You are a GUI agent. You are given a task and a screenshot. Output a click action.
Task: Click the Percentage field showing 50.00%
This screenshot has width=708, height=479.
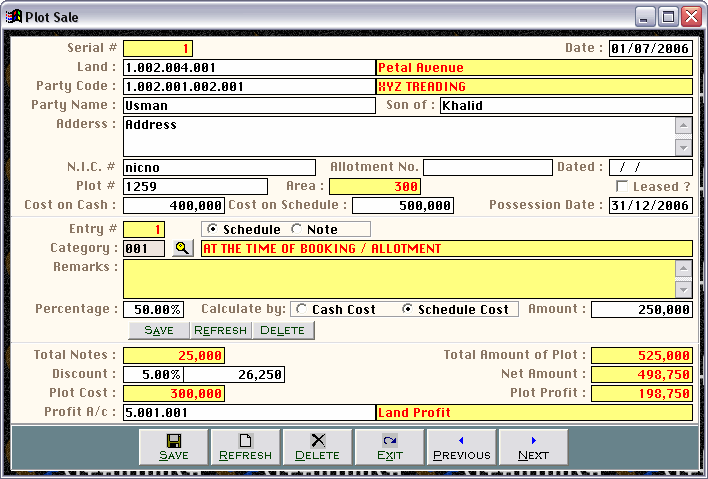[x=153, y=309]
